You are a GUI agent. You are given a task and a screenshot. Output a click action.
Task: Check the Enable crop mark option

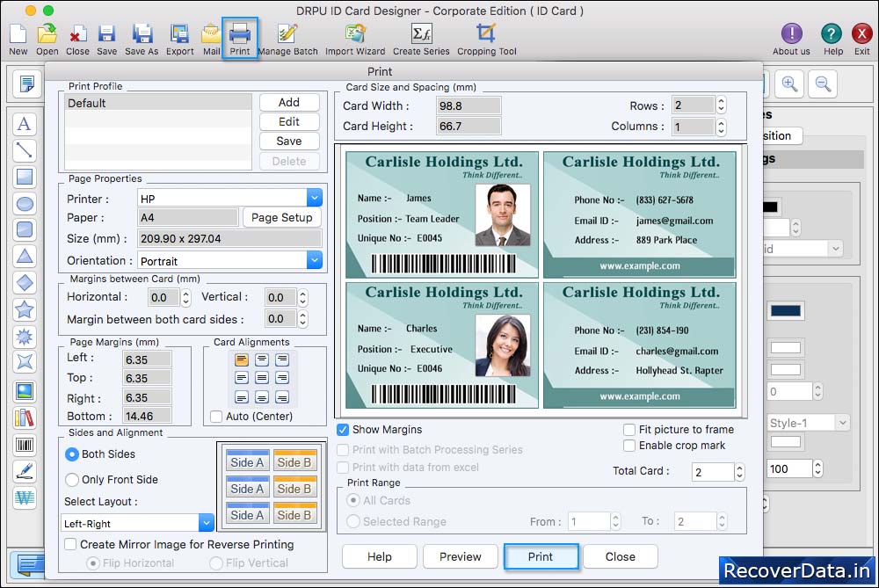click(x=629, y=446)
